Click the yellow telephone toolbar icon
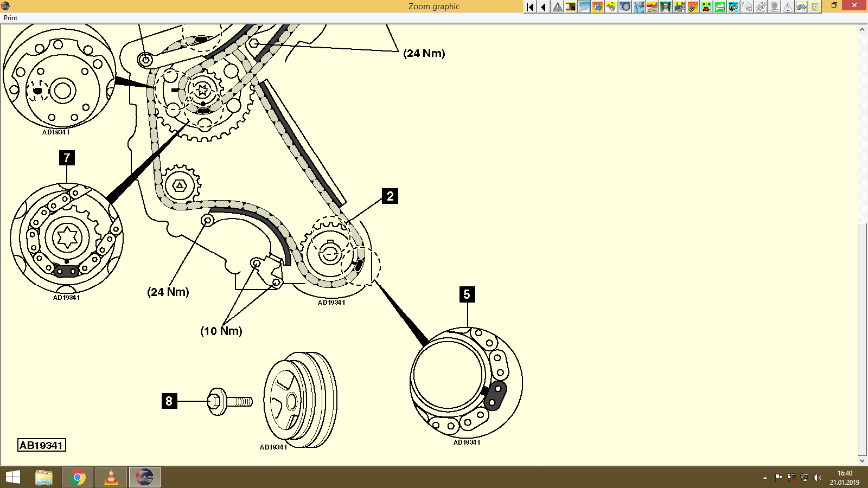 706,7
